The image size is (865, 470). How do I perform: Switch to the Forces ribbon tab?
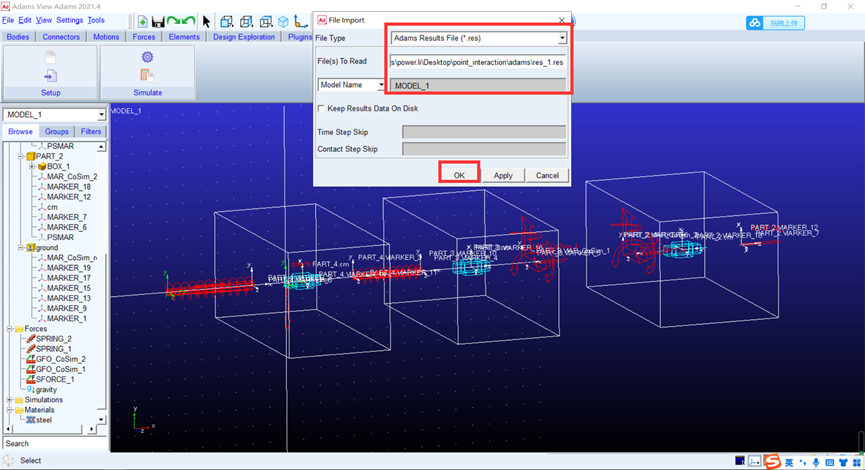coord(144,37)
